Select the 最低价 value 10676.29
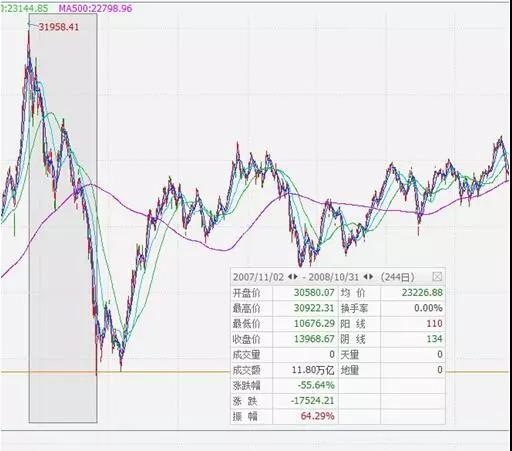 coord(314,323)
